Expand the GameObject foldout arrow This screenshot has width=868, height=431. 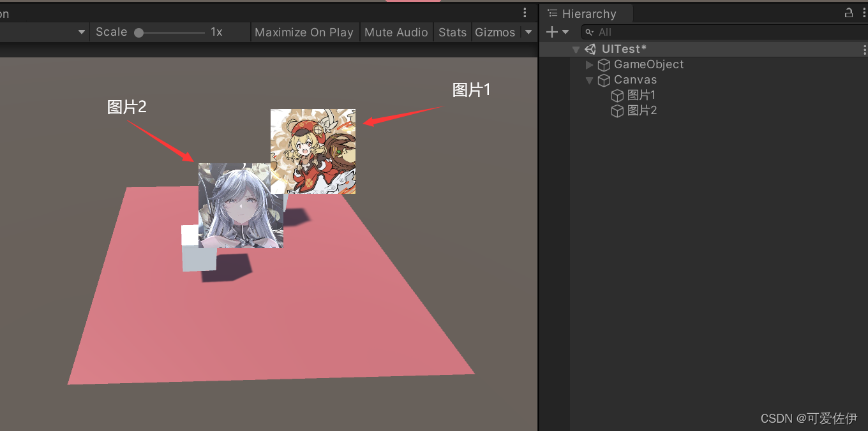[x=589, y=64]
